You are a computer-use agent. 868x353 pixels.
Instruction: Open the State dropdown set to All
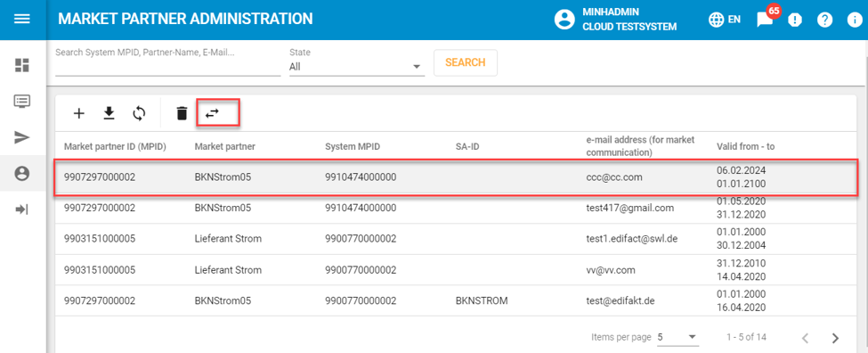(356, 67)
